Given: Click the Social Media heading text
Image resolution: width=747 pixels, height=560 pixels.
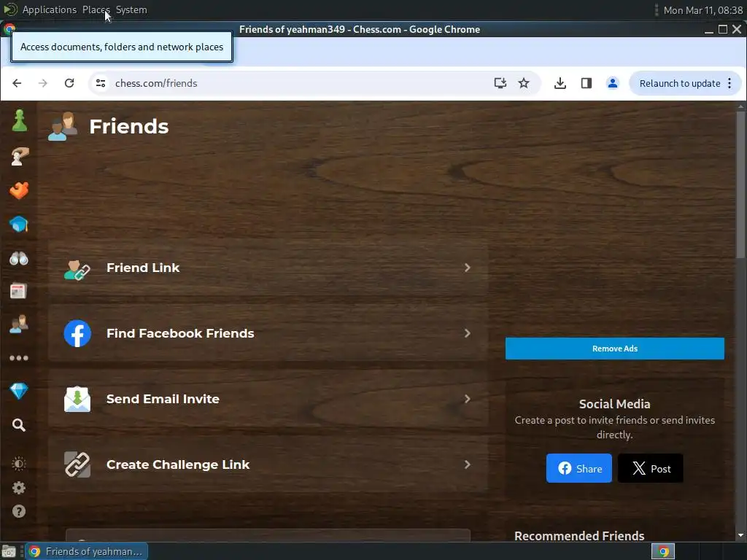Looking at the screenshot, I should click(614, 404).
